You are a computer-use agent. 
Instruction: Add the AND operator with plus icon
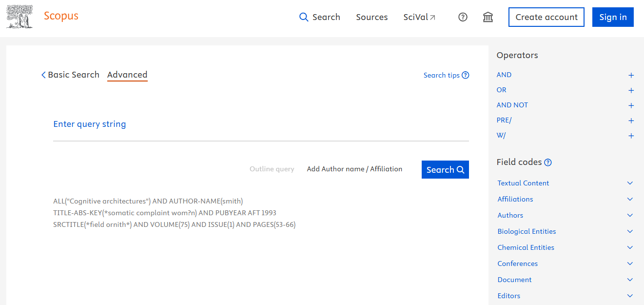pos(631,75)
